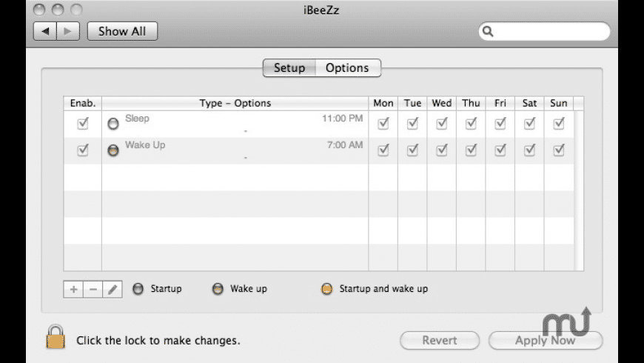The height and width of the screenshot is (363, 644).
Task: Click the Apply Now button
Action: point(546,341)
